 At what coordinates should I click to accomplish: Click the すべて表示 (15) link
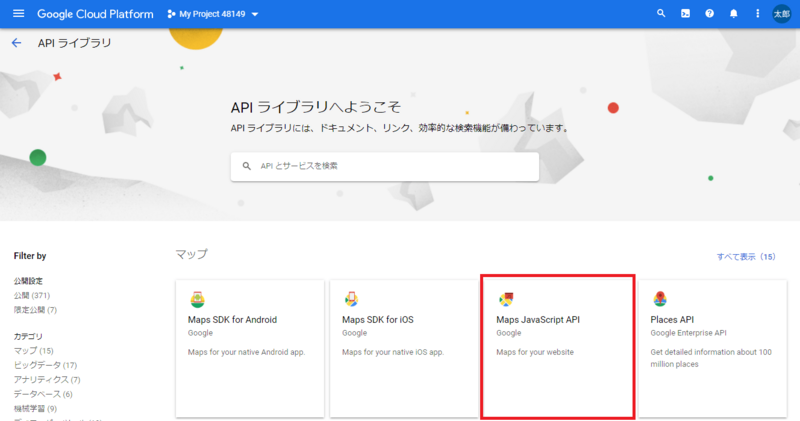click(x=746, y=257)
